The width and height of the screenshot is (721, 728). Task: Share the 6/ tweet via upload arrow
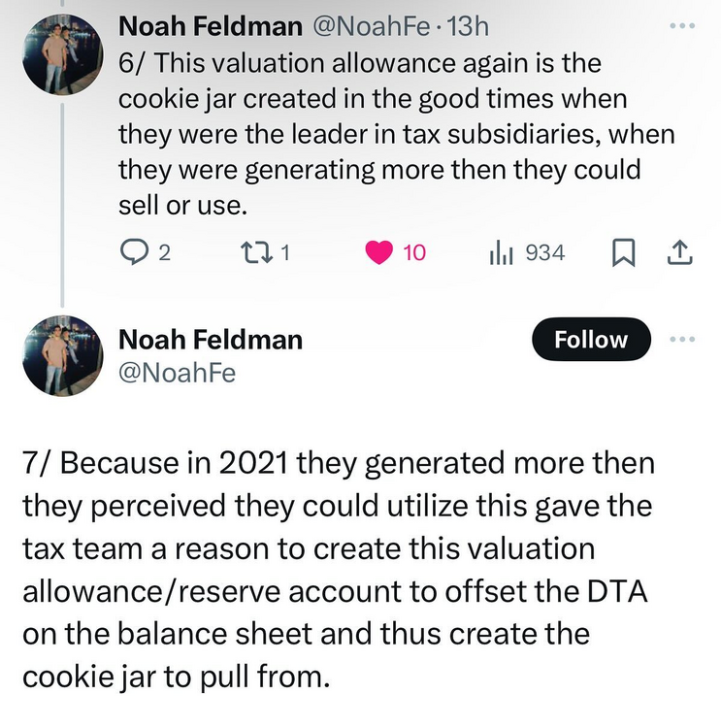tap(681, 252)
